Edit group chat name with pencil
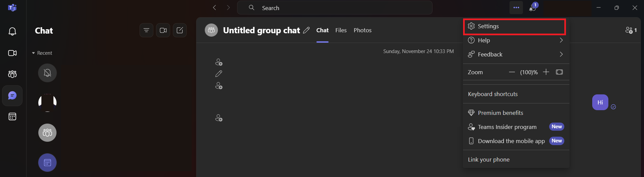Image resolution: width=644 pixels, height=177 pixels. coord(306,30)
